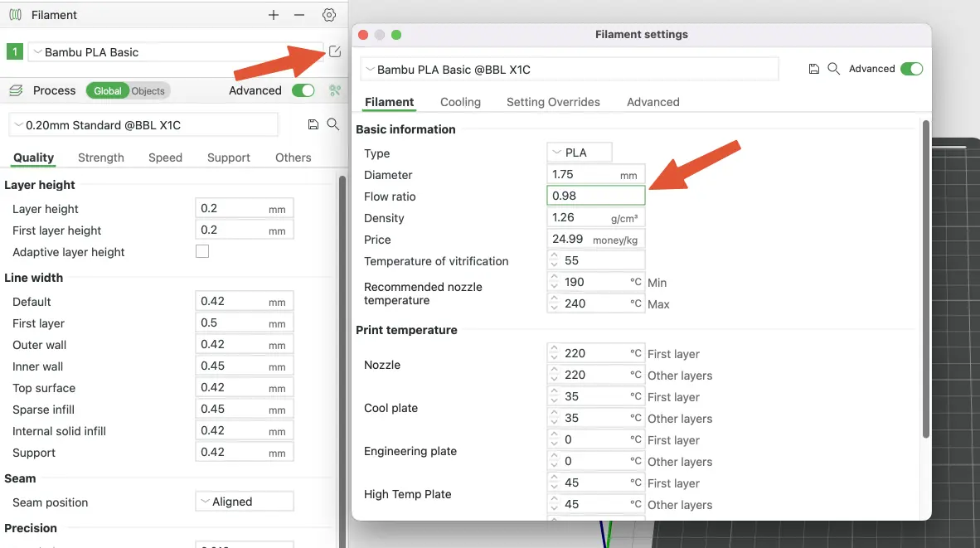This screenshot has height=548, width=980.
Task: Click the First layer line width field
Action: 245,323
